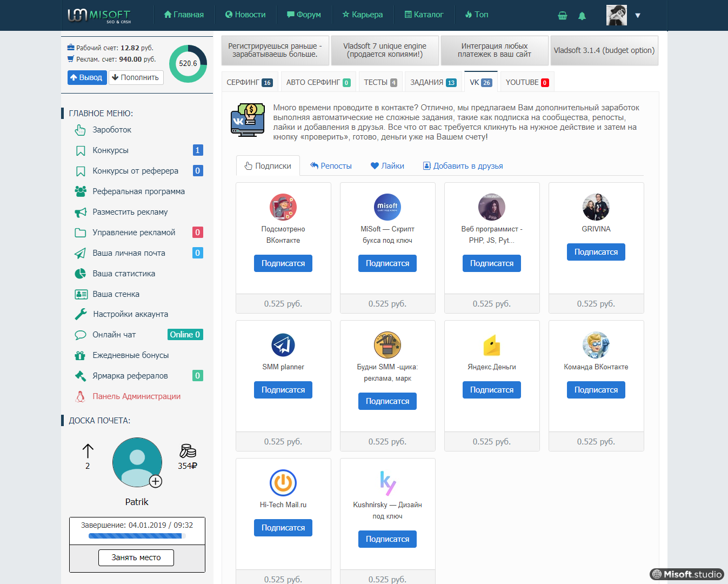The width and height of the screenshot is (728, 584).
Task: Subscribe to Команда ВКонтакте
Action: pyautogui.click(x=596, y=390)
